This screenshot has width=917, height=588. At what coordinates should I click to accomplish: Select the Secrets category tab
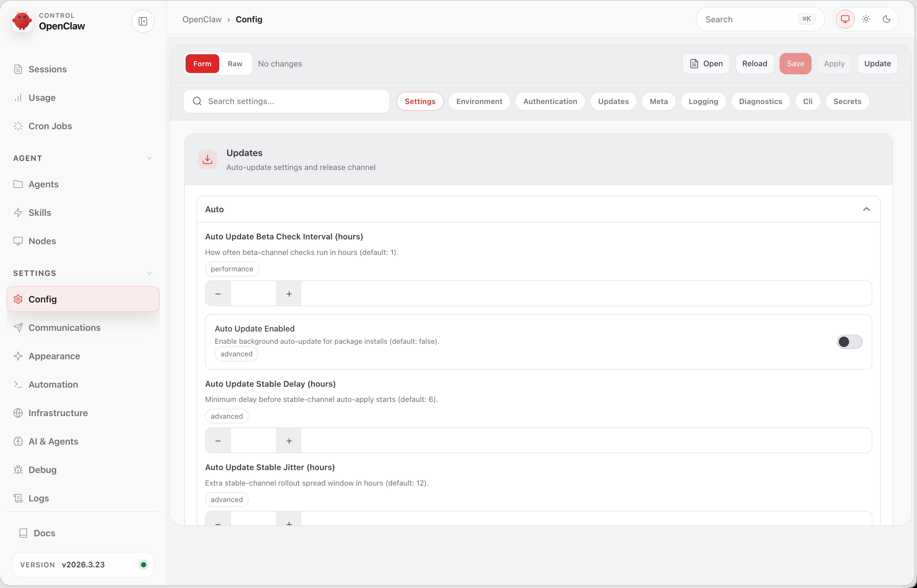tap(847, 101)
